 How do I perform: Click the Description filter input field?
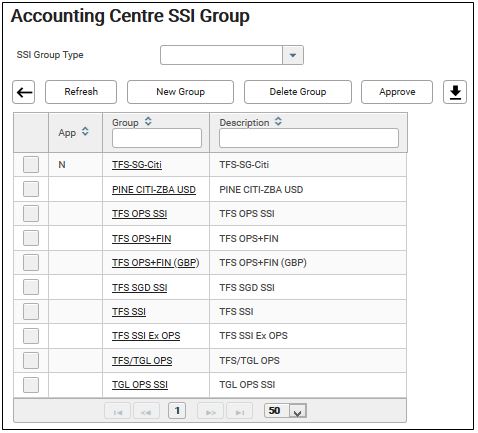309,138
